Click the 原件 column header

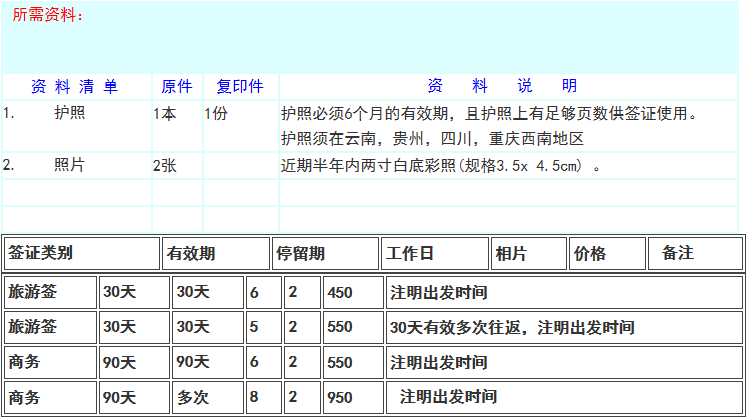[x=176, y=86]
